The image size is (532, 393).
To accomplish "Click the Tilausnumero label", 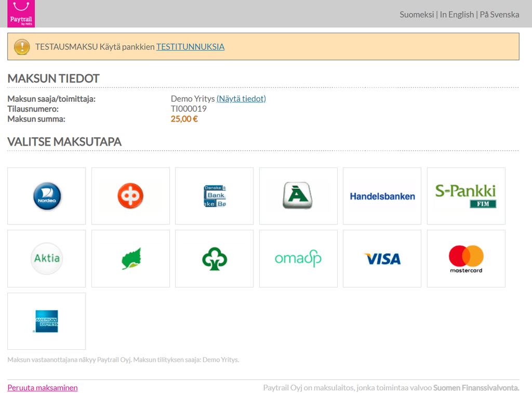I will click(33, 109).
